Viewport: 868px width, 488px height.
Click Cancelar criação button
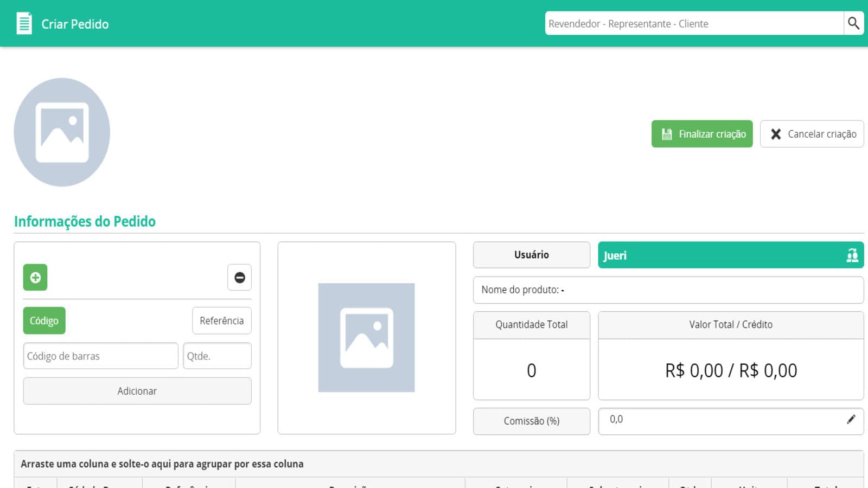point(812,134)
